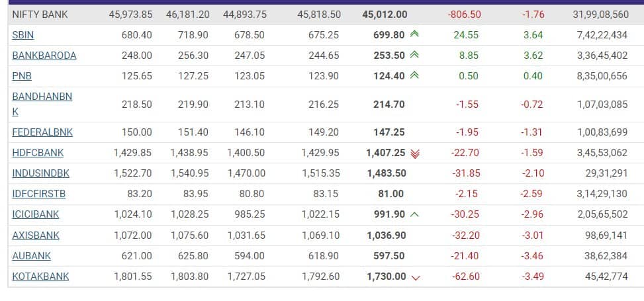Viewport: 644px width, 301px height.
Task: Open the ICICIBANK quote link
Action: 36,214
